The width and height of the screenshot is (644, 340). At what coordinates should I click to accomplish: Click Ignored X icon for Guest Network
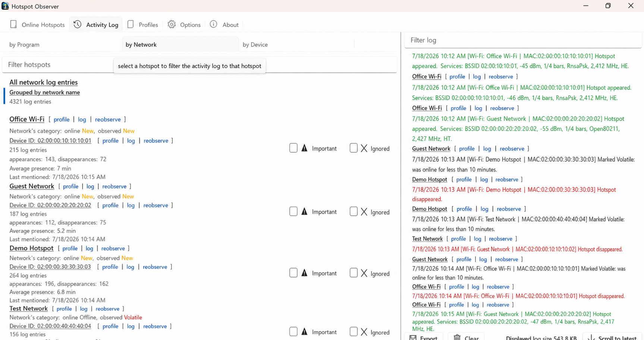(x=364, y=212)
